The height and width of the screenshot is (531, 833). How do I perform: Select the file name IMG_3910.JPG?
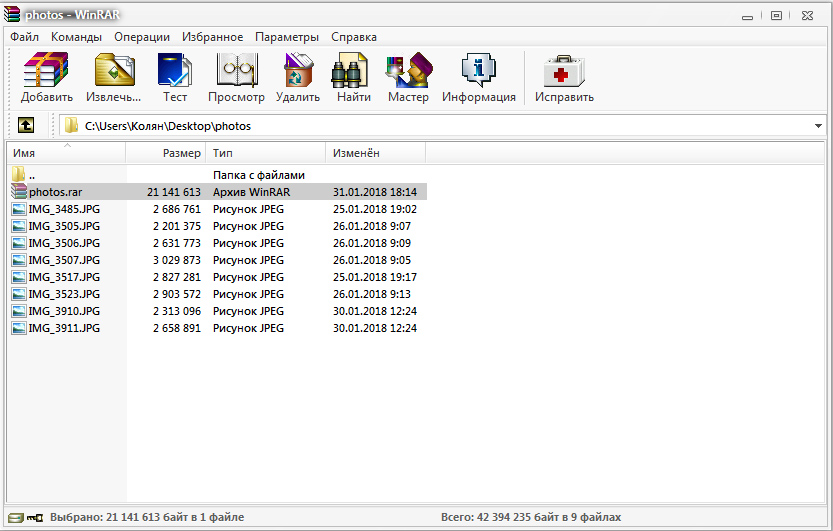64,311
